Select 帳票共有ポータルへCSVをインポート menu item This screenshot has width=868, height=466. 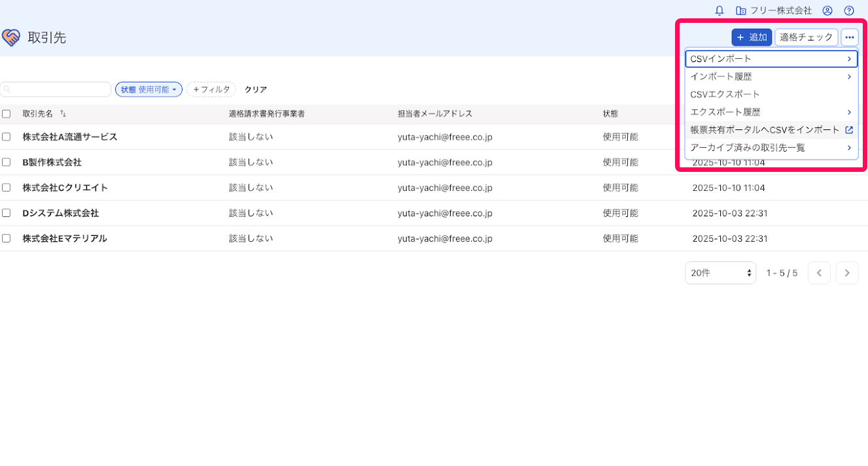coord(771,130)
